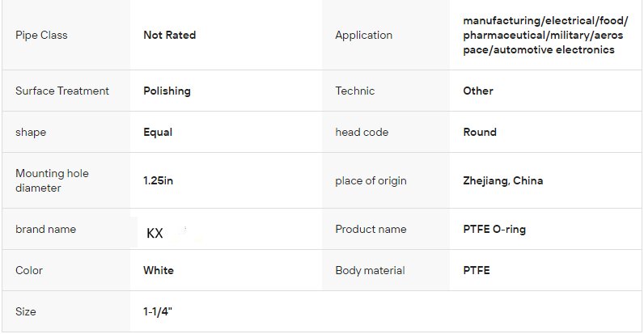Image resolution: width=644 pixels, height=334 pixels.
Task: Click the shape label
Action: [32, 132]
